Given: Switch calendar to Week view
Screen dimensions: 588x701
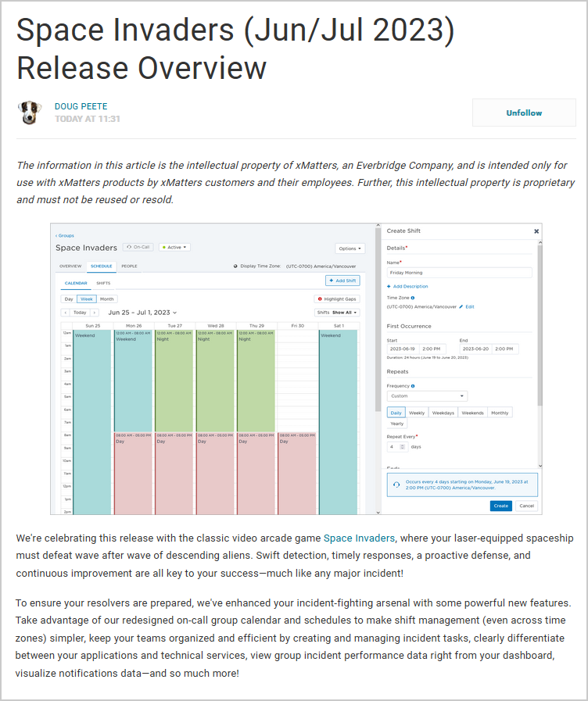Looking at the screenshot, I should (87, 299).
